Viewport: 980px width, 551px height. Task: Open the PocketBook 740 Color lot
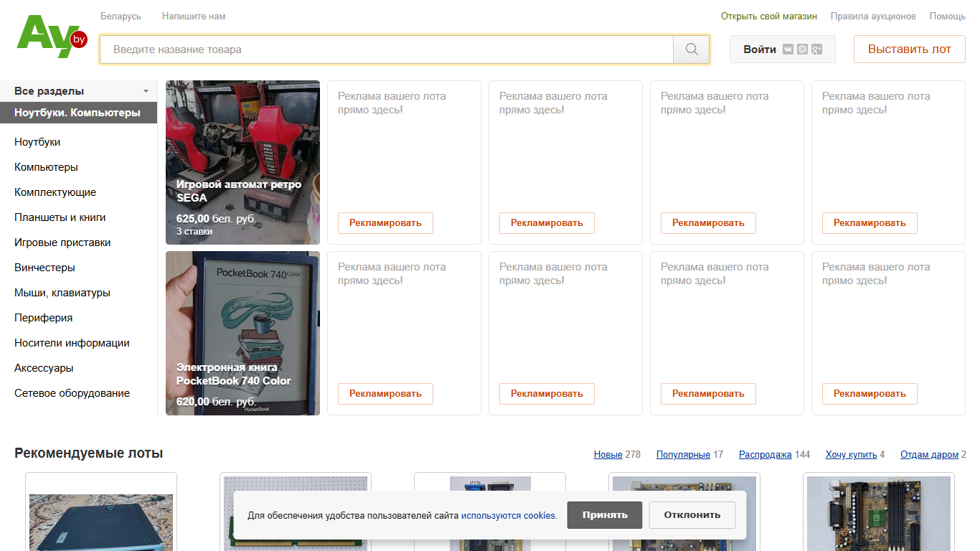click(x=242, y=333)
